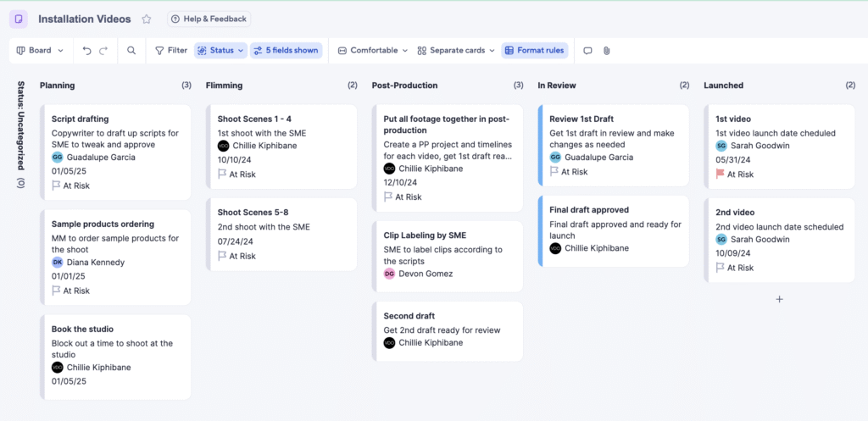The width and height of the screenshot is (868, 421).
Task: Open the comments speech bubble icon
Action: coord(587,51)
